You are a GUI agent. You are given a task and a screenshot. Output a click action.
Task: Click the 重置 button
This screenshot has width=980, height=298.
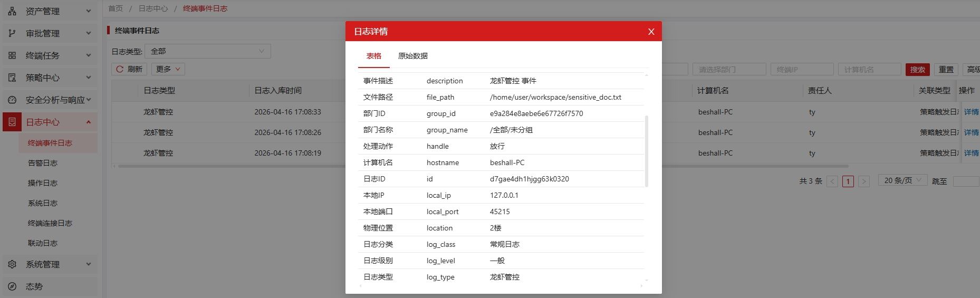[x=946, y=70]
